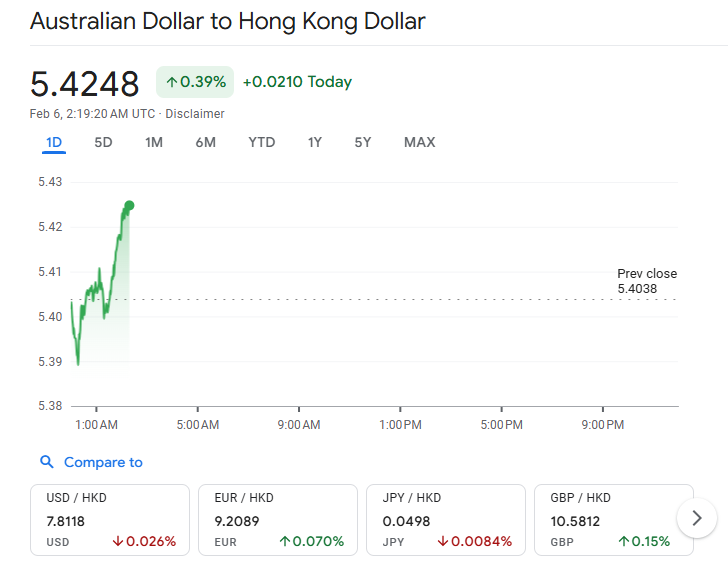
Task: Click the green up arrow on GBP / HKD
Action: point(623,542)
